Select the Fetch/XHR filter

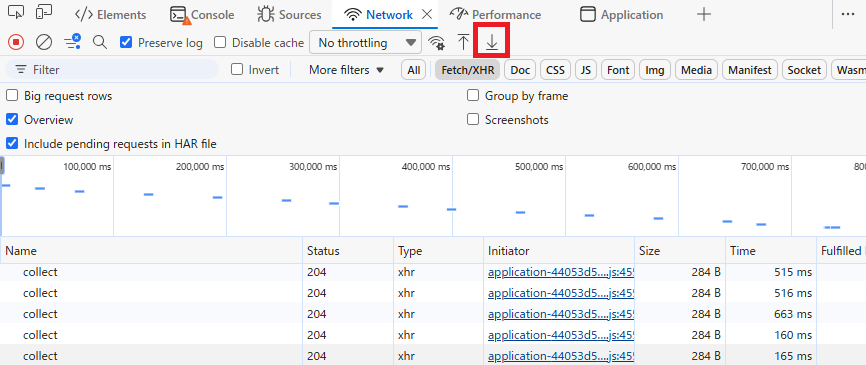pyautogui.click(x=468, y=70)
